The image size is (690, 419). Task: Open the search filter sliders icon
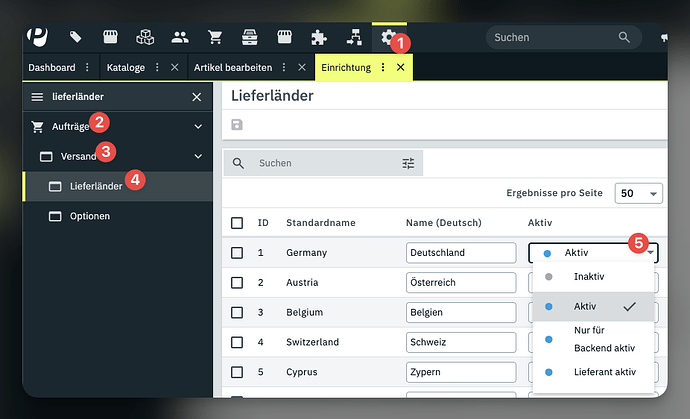(x=408, y=163)
